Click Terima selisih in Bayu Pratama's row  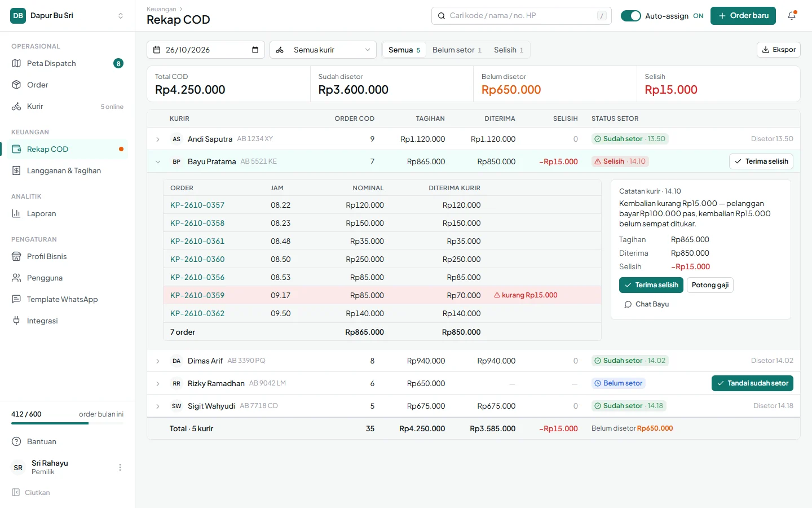coord(761,161)
